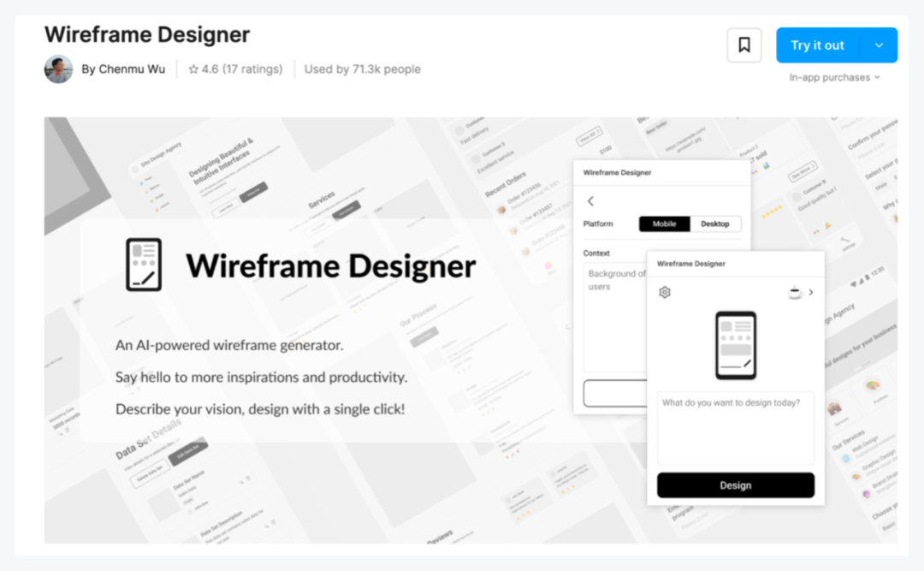
Task: Click Used by 71.3k people text
Action: (363, 69)
